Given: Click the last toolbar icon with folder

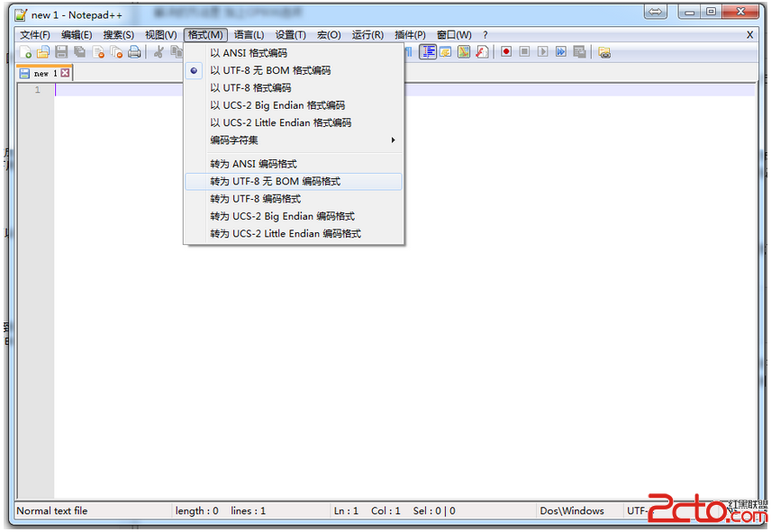Looking at the screenshot, I should pos(604,52).
